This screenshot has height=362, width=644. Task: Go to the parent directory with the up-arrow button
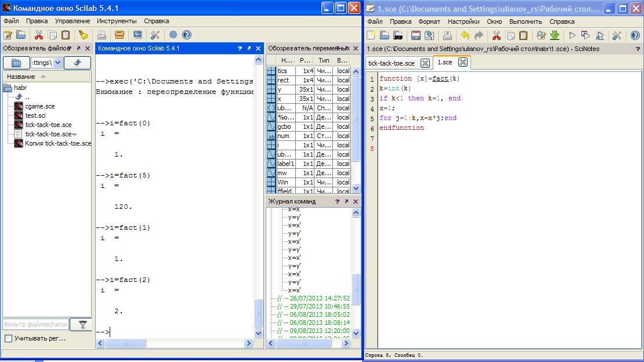click(77, 63)
